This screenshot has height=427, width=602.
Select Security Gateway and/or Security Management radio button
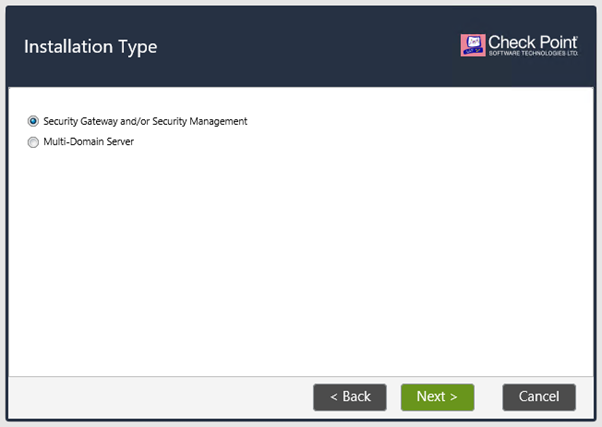click(33, 121)
